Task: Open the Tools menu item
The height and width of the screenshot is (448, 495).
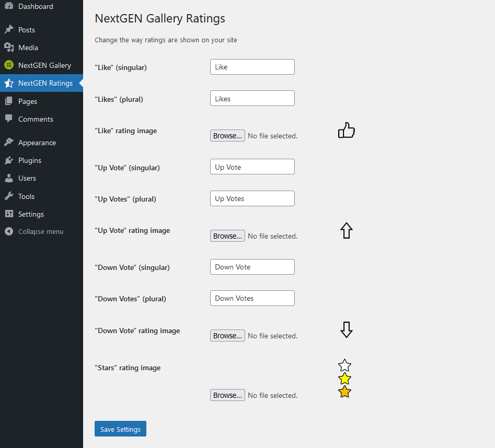Action: tap(26, 196)
